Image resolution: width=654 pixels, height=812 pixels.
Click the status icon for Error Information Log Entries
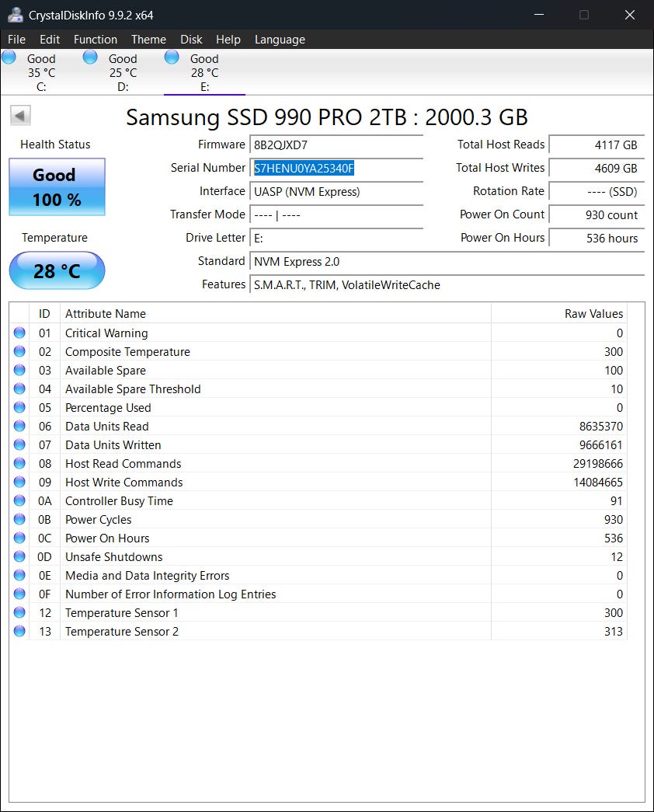[19, 594]
